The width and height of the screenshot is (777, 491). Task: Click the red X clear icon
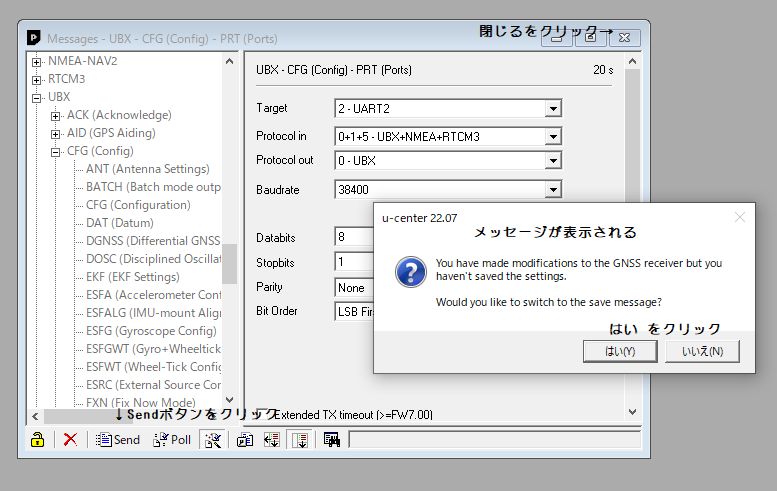(70, 439)
